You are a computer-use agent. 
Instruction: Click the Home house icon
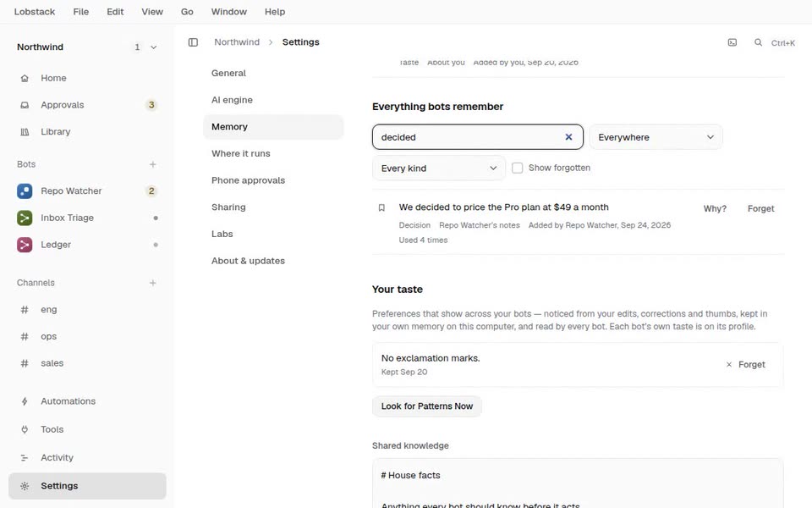point(25,78)
